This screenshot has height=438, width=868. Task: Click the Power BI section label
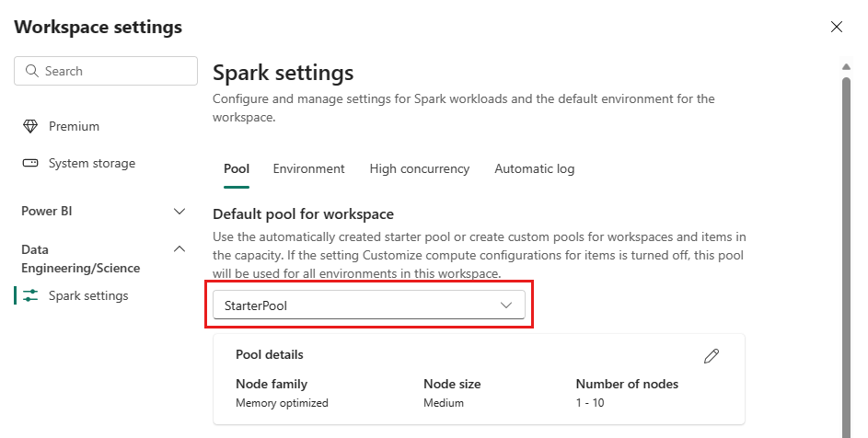[x=47, y=211]
